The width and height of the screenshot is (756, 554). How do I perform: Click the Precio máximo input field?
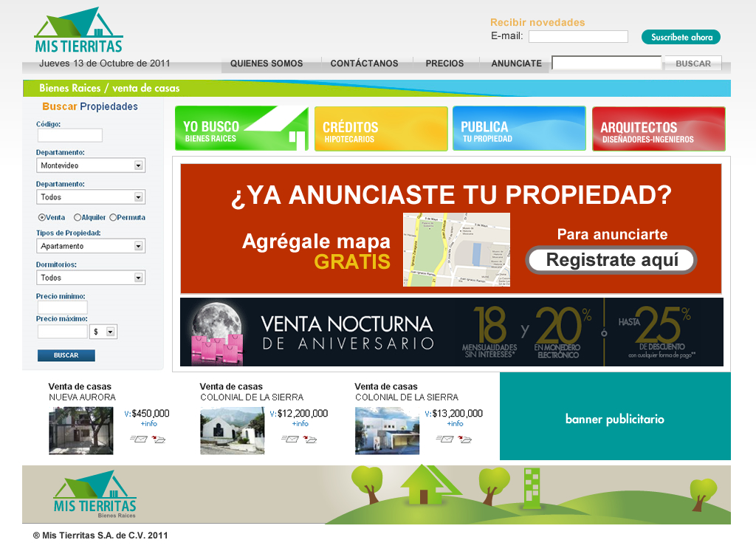click(63, 331)
